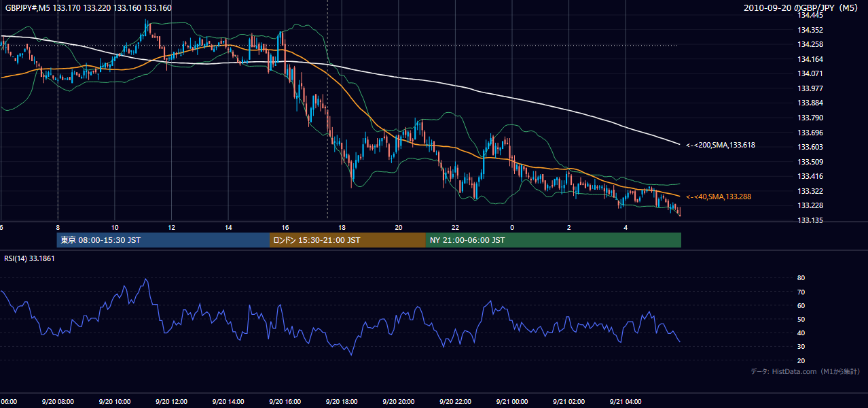
Task: Click RSI axis level 70
Action: [x=801, y=292]
